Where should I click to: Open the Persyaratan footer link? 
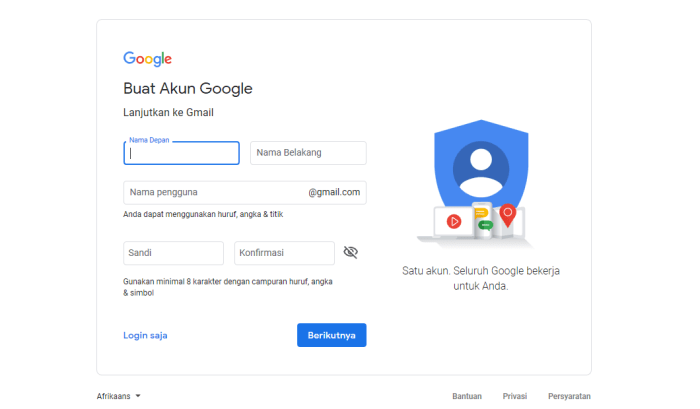point(569,396)
